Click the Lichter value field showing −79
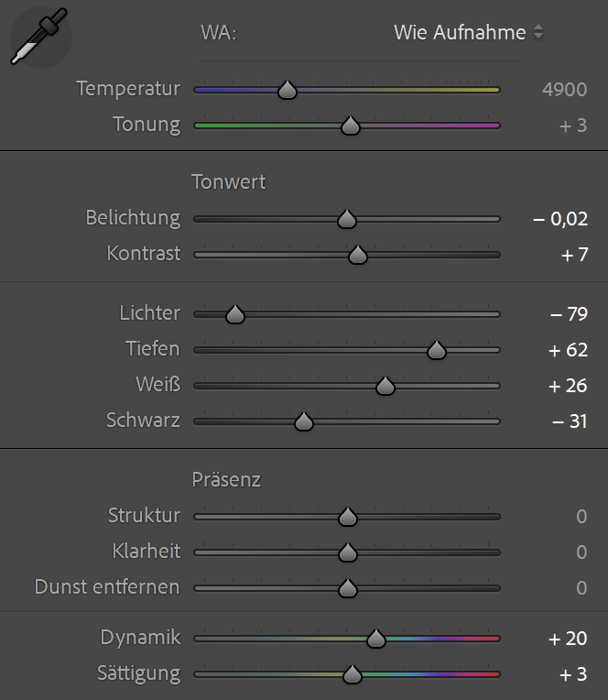The width and height of the screenshot is (608, 700). [569, 314]
